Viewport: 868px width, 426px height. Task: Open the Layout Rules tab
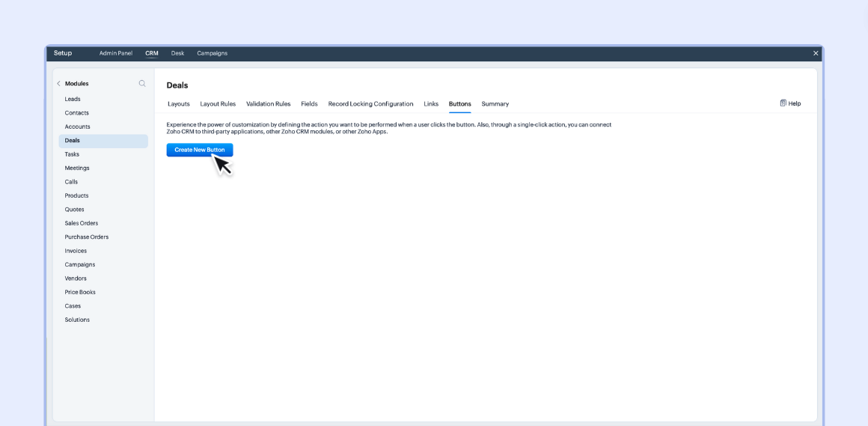(x=218, y=103)
